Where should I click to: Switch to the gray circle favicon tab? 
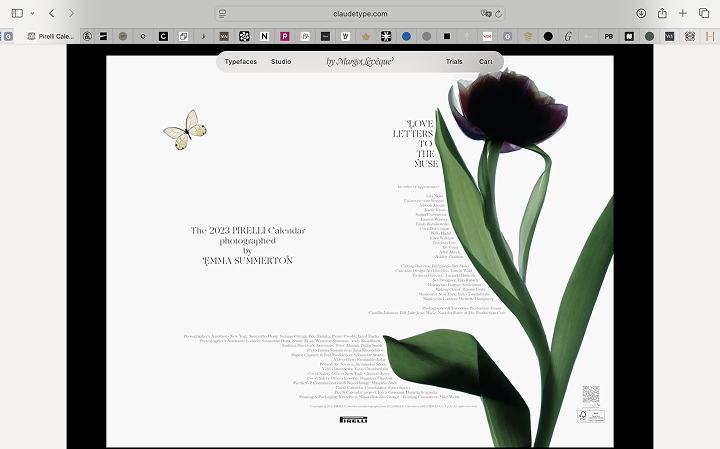427,36
